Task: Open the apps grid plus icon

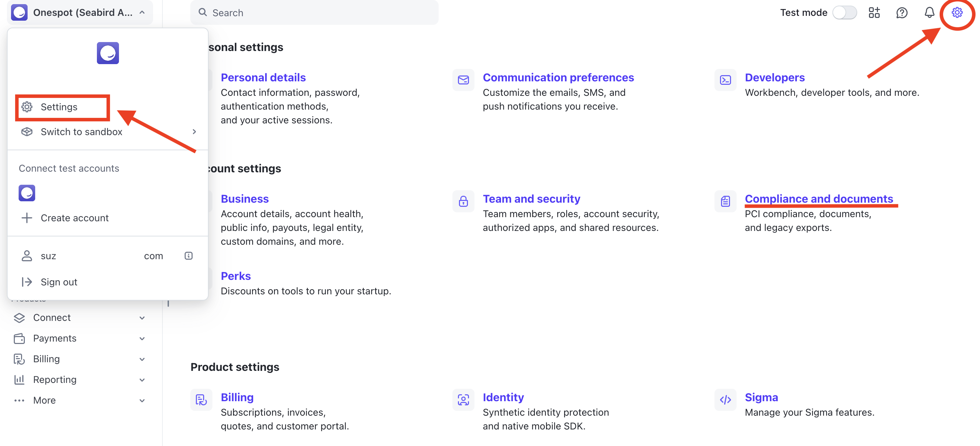Action: (x=874, y=12)
